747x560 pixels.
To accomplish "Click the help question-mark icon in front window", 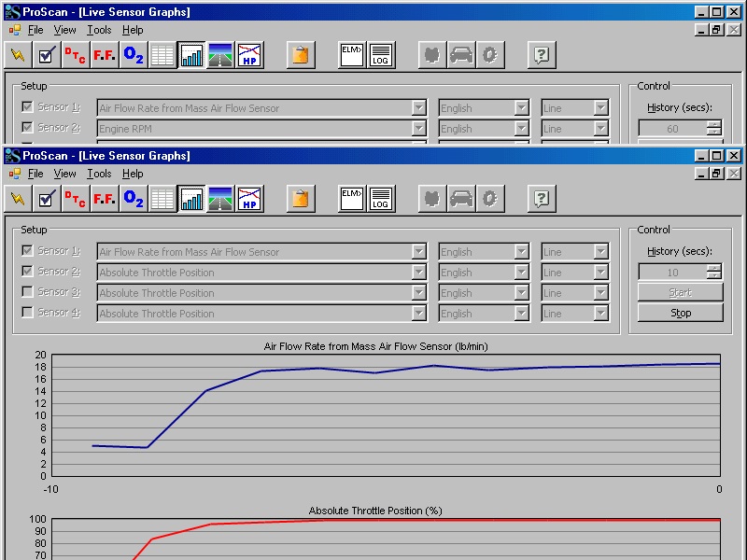I will click(542, 199).
